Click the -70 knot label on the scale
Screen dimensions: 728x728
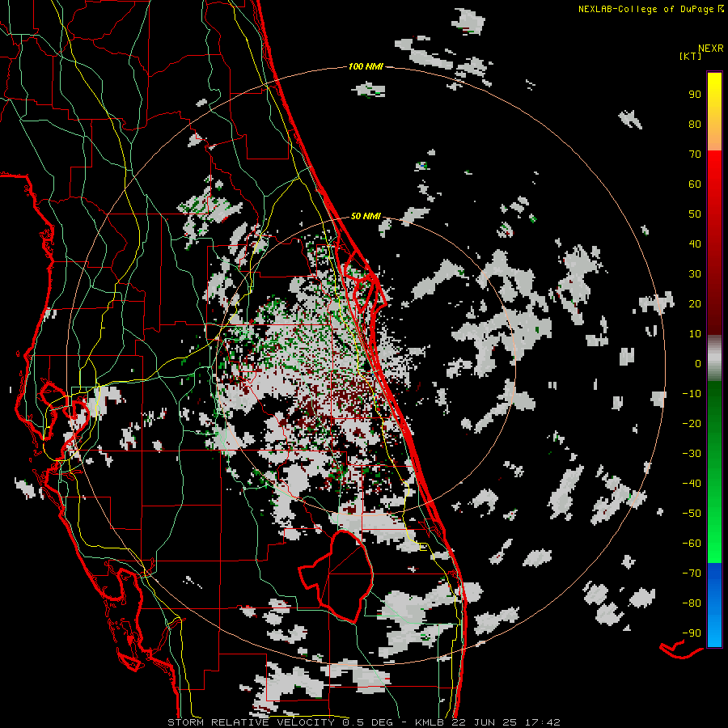[692, 574]
